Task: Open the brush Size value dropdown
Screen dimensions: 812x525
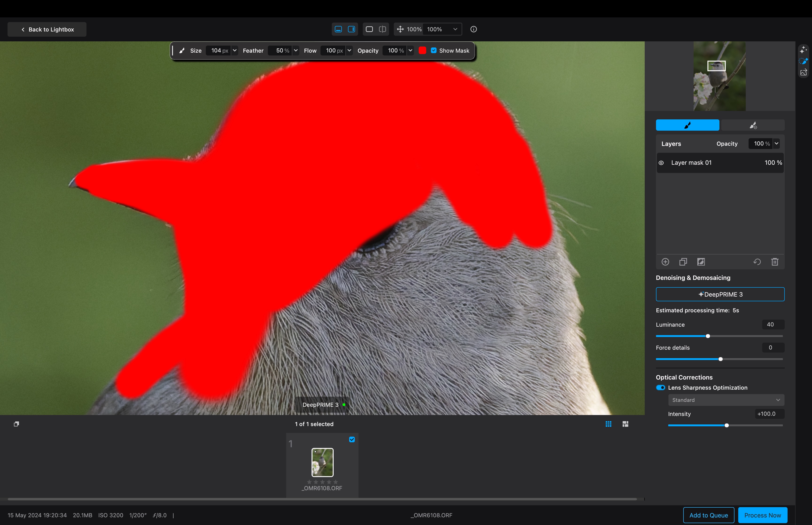Action: 234,51
